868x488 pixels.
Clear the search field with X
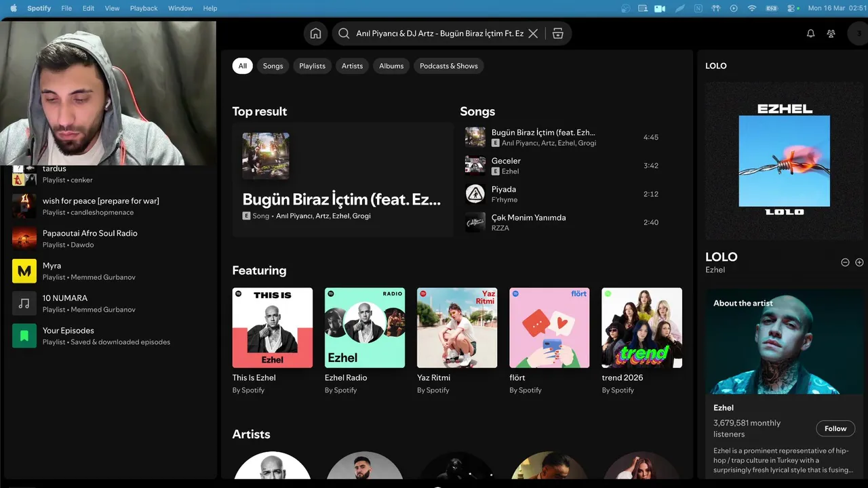click(x=533, y=33)
